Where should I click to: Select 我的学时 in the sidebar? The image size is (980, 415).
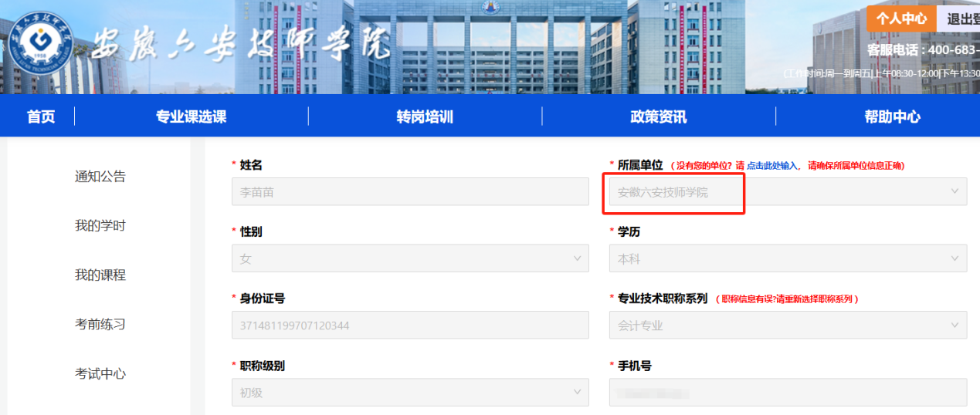click(x=100, y=226)
